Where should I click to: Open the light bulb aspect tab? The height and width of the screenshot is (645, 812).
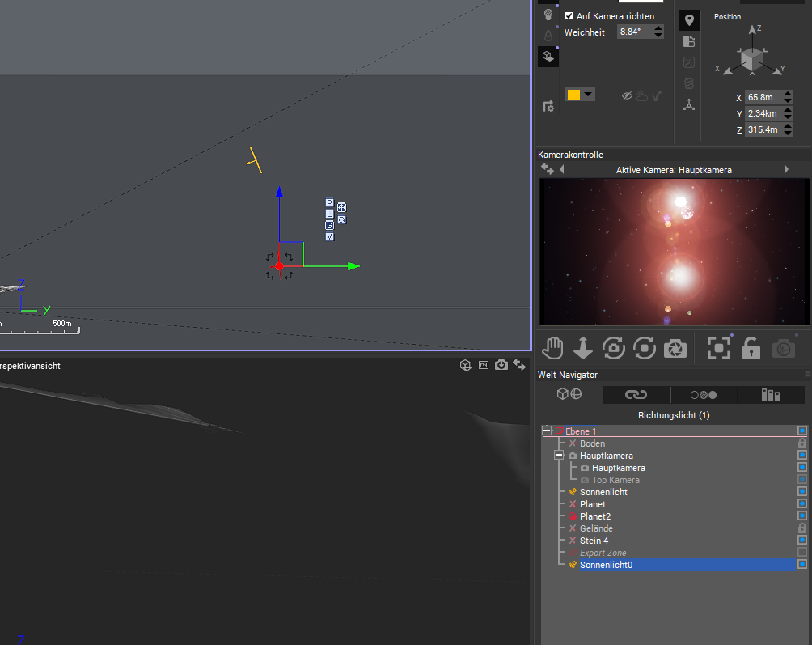(548, 14)
